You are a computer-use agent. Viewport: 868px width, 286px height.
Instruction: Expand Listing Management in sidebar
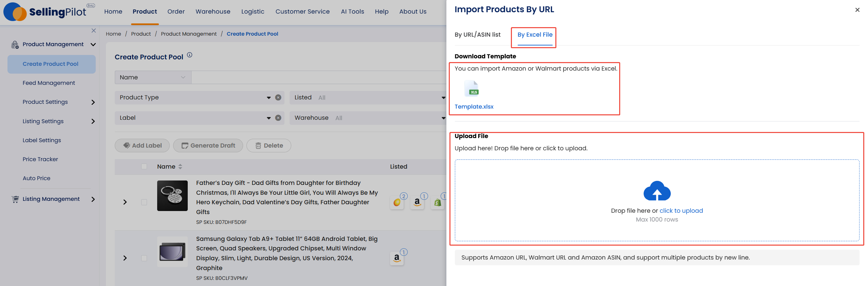click(x=93, y=199)
